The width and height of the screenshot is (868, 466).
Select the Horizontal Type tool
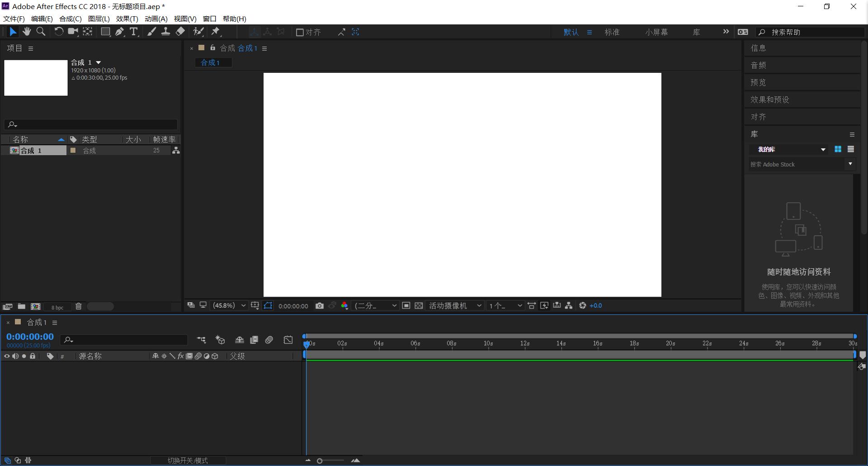coord(134,32)
